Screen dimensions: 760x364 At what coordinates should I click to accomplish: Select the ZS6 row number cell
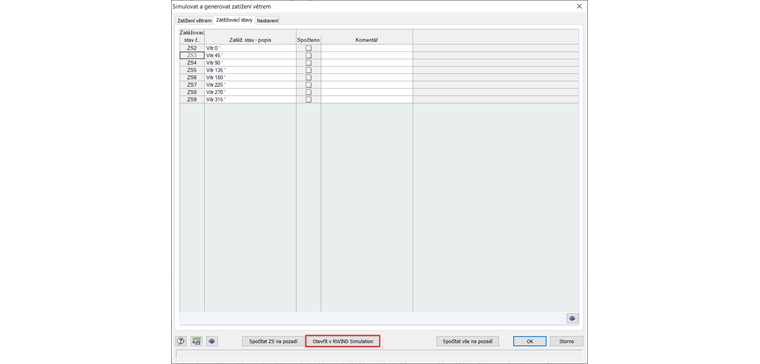pyautogui.click(x=192, y=77)
